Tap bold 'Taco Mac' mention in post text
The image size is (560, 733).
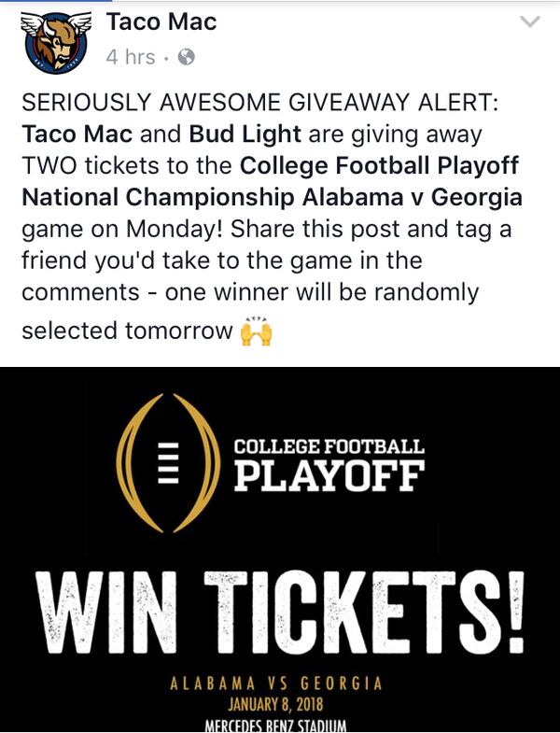[77, 134]
